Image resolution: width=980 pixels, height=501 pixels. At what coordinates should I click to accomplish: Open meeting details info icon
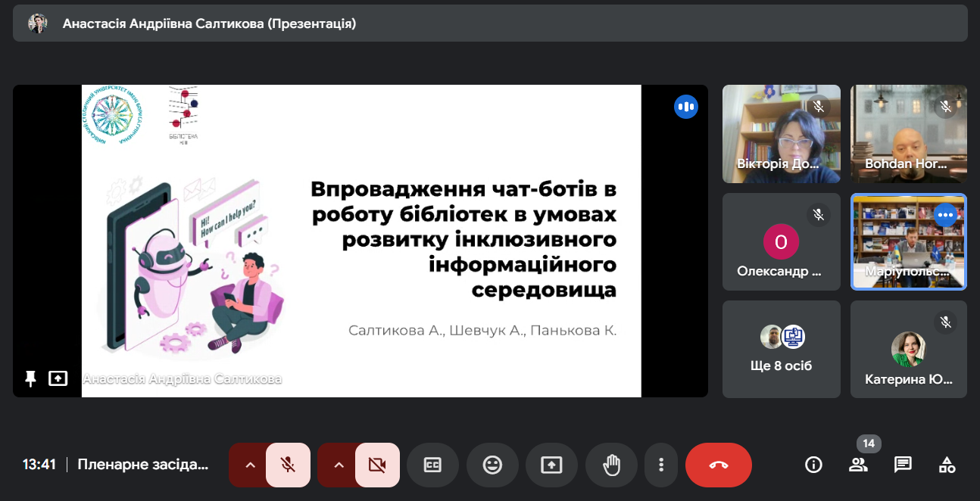[x=813, y=465]
